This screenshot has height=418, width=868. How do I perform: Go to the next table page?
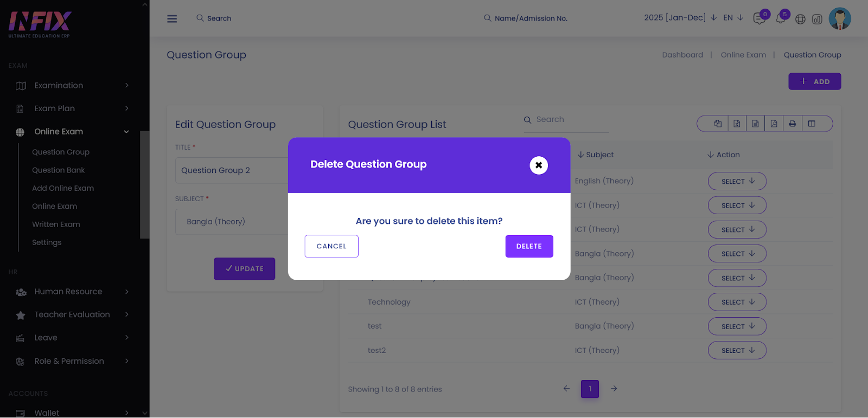pyautogui.click(x=614, y=389)
